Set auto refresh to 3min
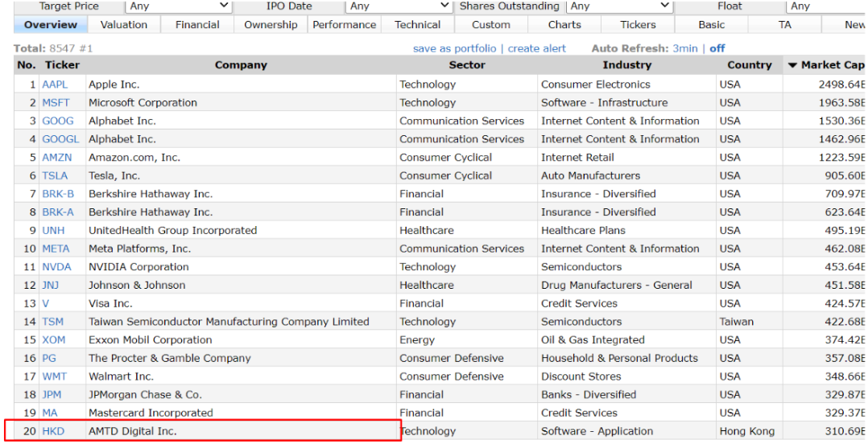868x444 pixels. pyautogui.click(x=684, y=48)
